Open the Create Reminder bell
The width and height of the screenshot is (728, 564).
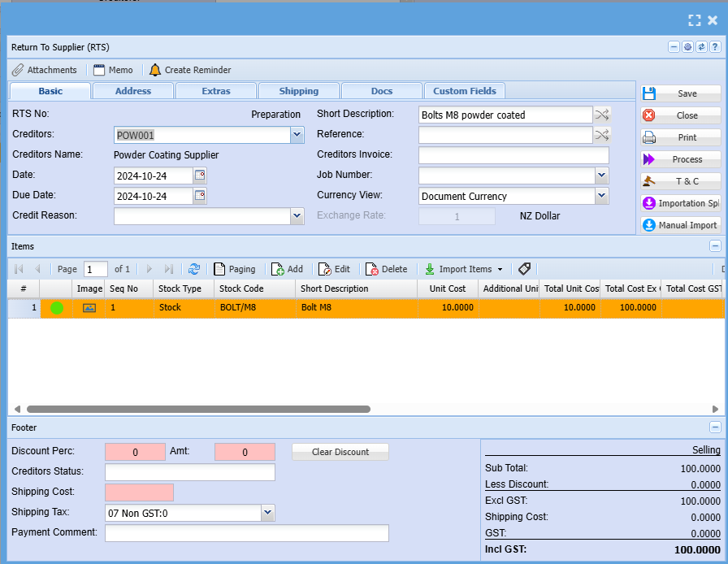click(155, 70)
